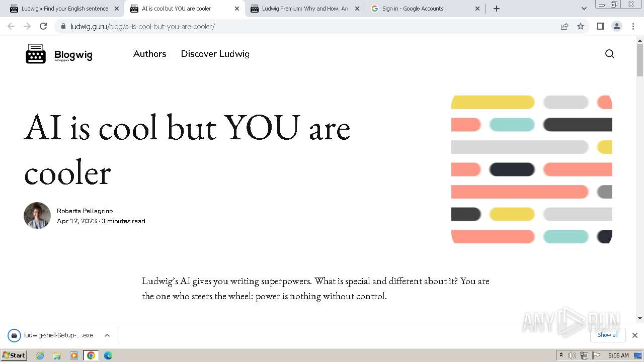
Task: Open Microsoft Edge from the taskbar
Action: click(x=108, y=355)
